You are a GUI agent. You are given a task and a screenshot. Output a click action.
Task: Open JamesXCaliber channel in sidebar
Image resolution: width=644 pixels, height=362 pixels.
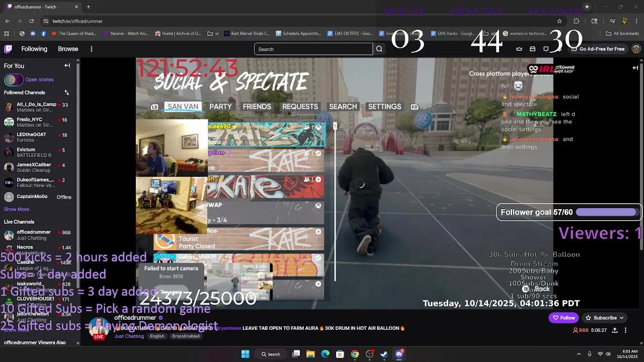[x=39, y=167]
